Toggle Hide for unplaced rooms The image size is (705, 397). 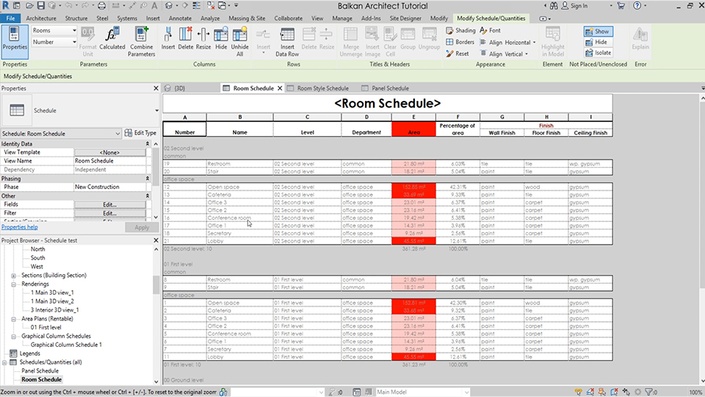click(x=597, y=42)
